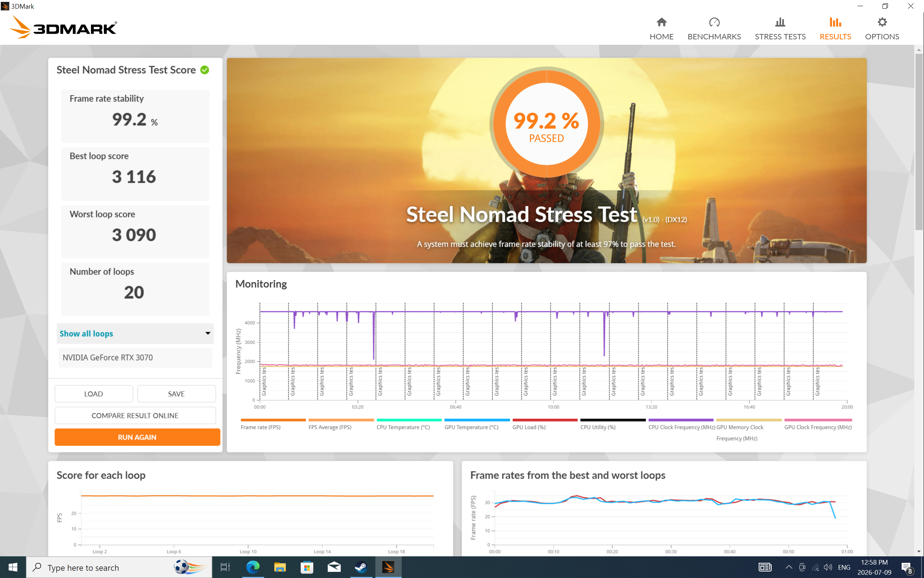Screen dimensions: 924x578
Task: Click COMPARE RESULT ONLINE button
Action: [x=135, y=415]
